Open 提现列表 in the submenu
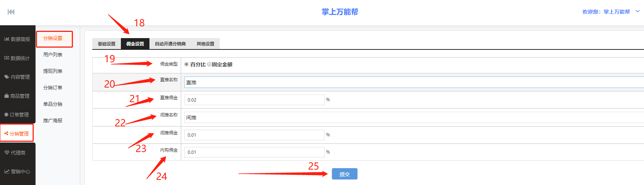Screen dimensions: 644x185 pyautogui.click(x=53, y=71)
